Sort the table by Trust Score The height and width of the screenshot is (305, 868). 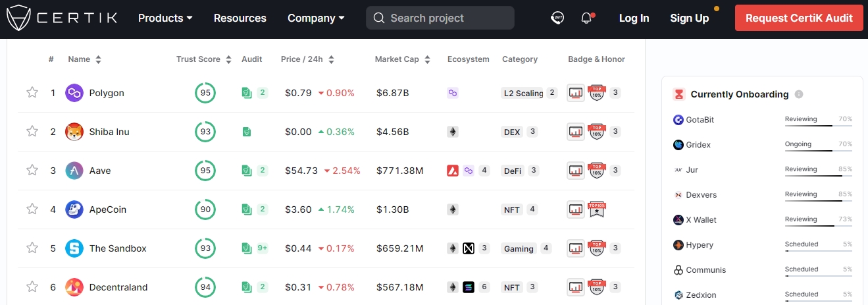[x=204, y=59]
